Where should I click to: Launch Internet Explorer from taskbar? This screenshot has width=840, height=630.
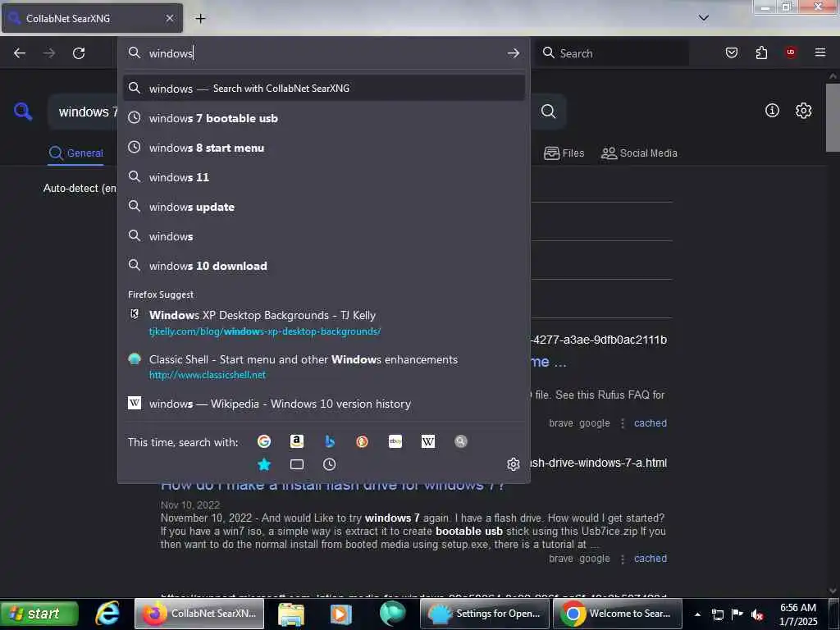[x=107, y=613]
